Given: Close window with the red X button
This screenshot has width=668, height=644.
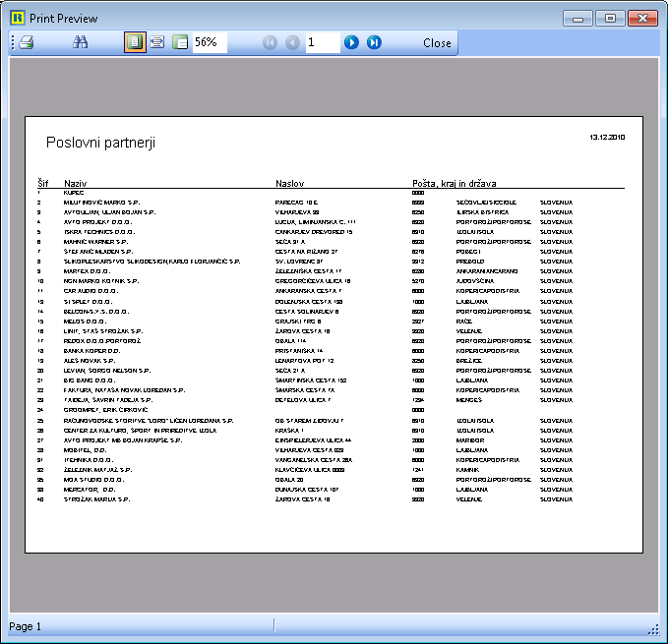Looking at the screenshot, I should tap(642, 19).
